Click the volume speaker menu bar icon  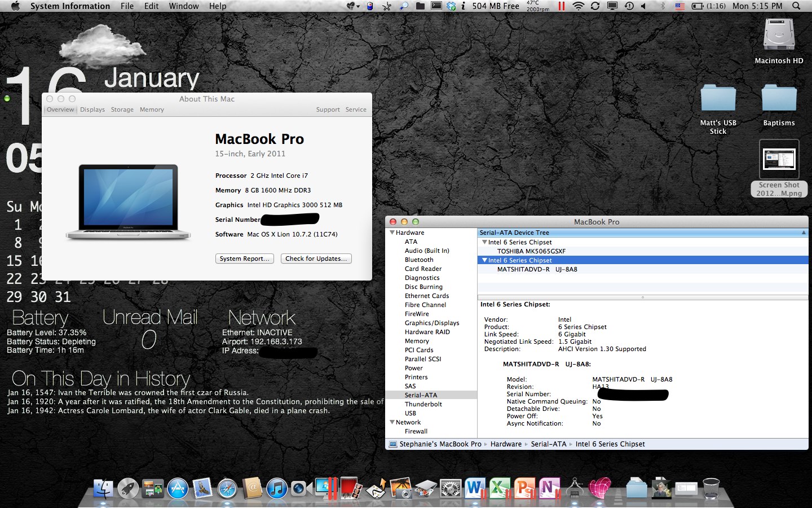(x=643, y=6)
